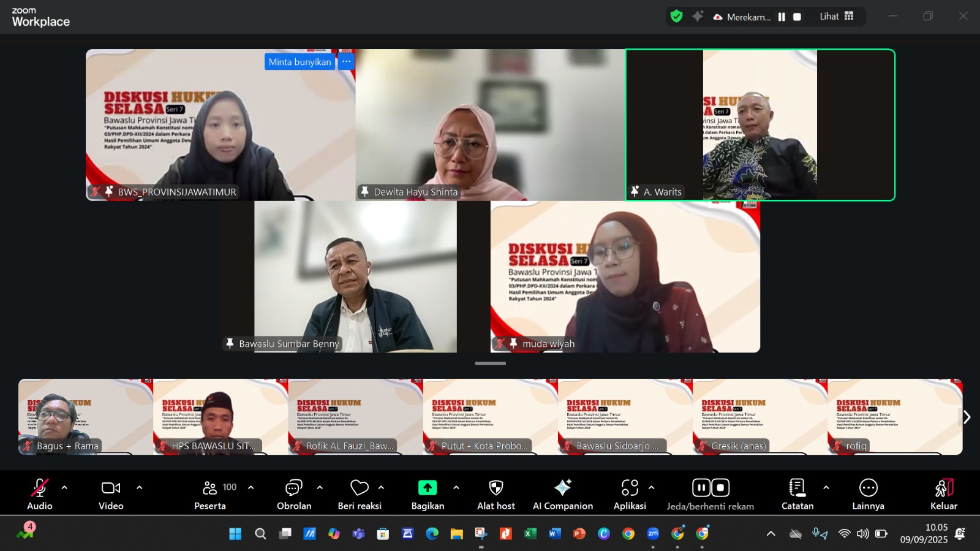This screenshot has width=980, height=551.
Task: Pause the recording in top bar
Action: (x=782, y=17)
